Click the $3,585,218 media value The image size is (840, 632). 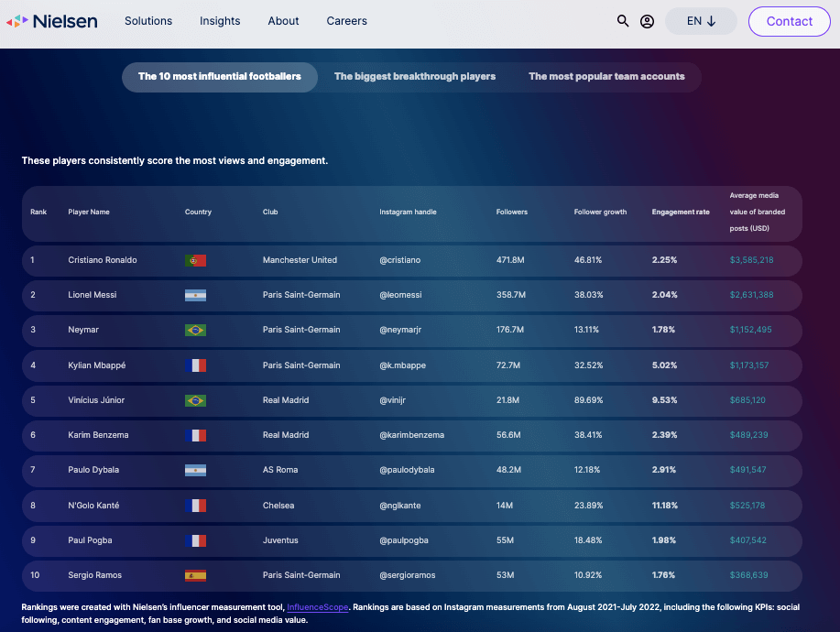751,260
